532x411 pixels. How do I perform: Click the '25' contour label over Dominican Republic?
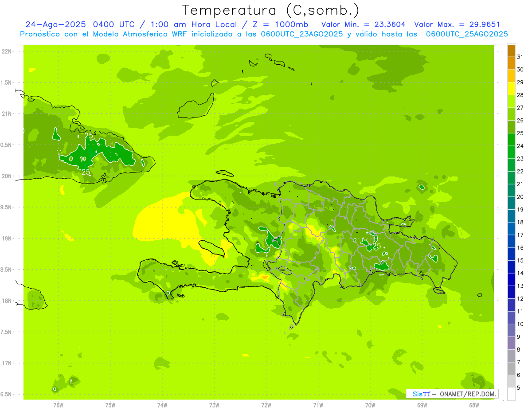coord(377,246)
